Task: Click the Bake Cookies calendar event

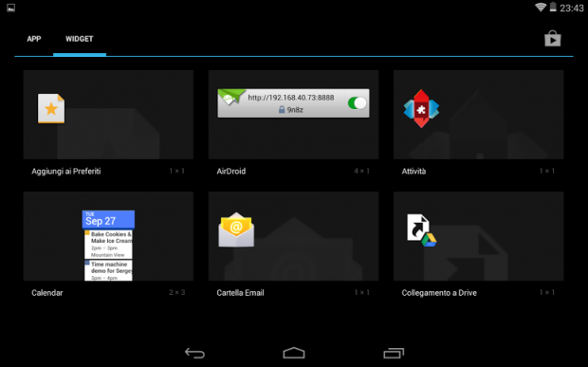Action: (108, 244)
